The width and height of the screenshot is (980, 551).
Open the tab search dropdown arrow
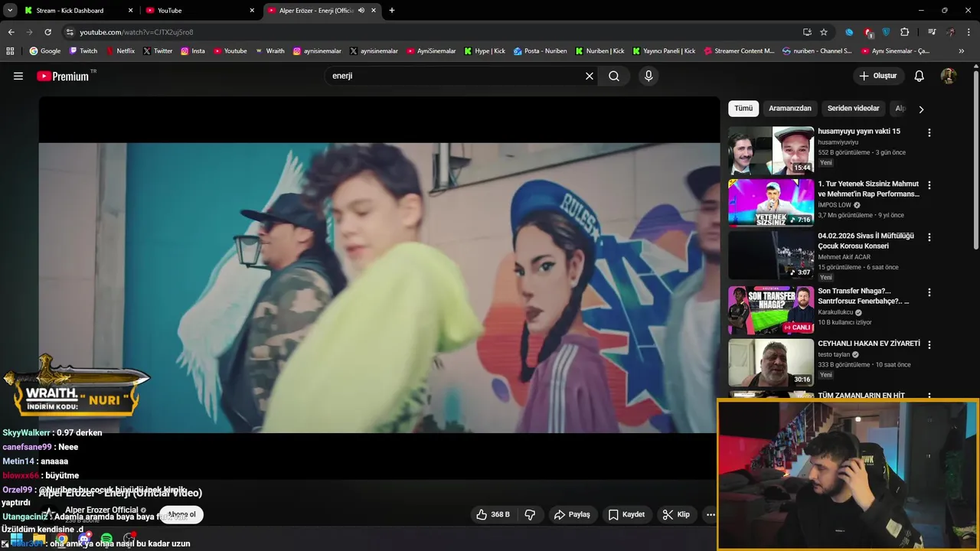10,11
